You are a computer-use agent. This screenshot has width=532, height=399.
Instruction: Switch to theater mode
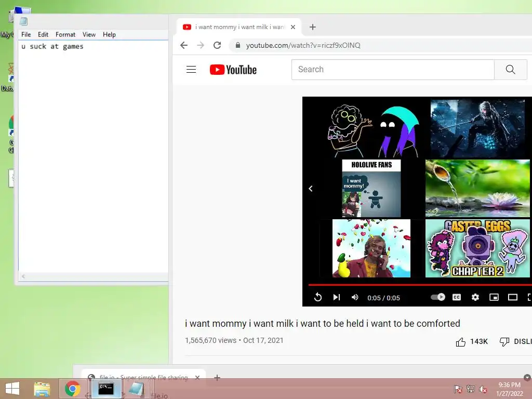pyautogui.click(x=512, y=297)
